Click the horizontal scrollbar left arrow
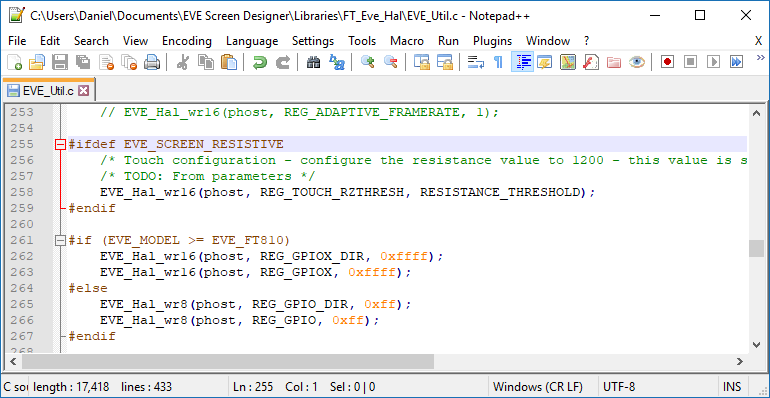This screenshot has width=770, height=398. (x=13, y=362)
